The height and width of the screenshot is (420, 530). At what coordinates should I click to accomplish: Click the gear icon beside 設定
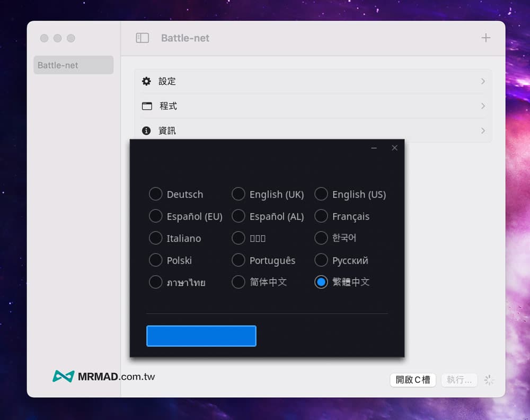point(147,81)
